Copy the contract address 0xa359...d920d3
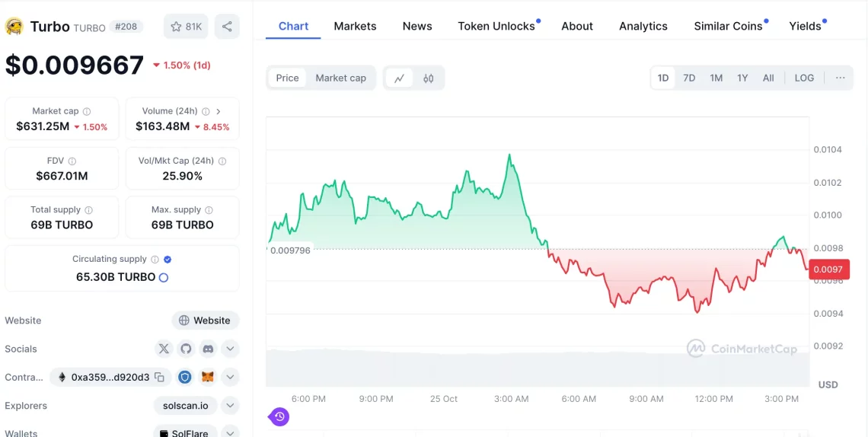 click(x=159, y=377)
